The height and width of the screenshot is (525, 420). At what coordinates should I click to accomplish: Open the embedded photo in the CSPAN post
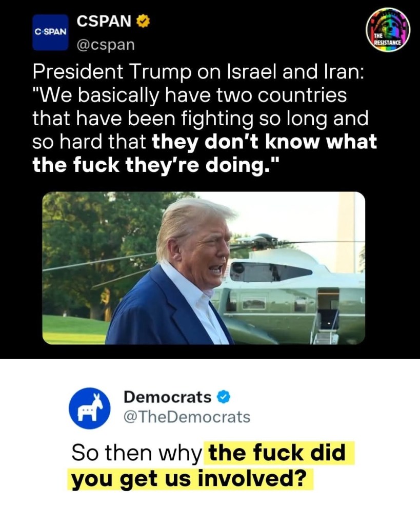204,268
